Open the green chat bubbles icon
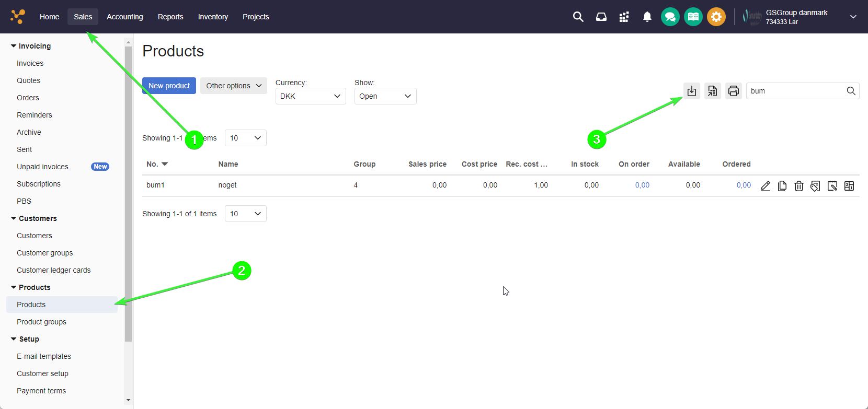This screenshot has height=409, width=868. (670, 17)
